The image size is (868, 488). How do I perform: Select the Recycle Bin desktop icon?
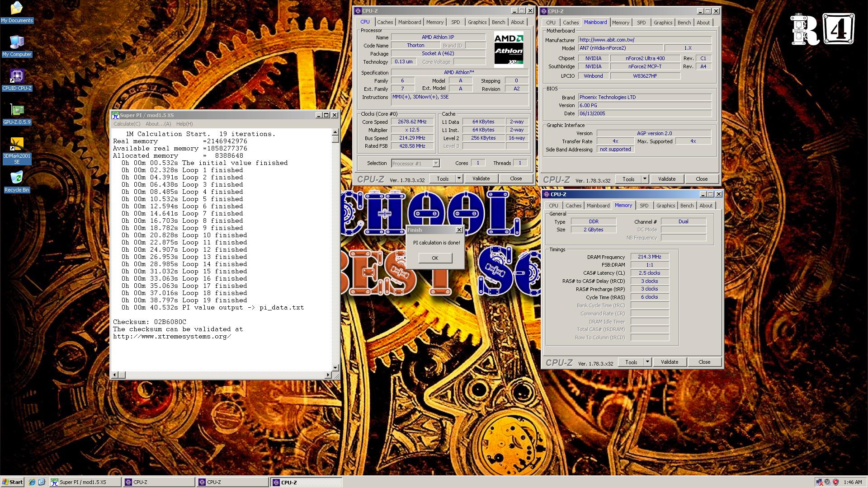17,182
